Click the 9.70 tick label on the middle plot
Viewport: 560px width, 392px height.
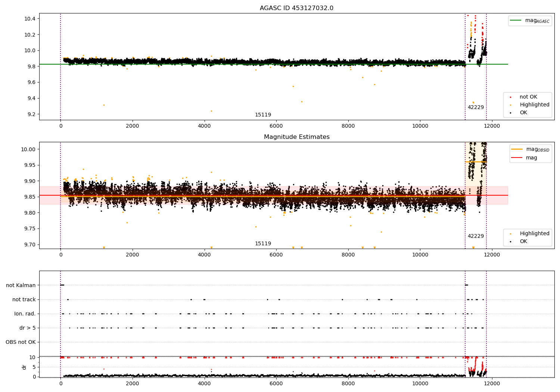pos(30,245)
